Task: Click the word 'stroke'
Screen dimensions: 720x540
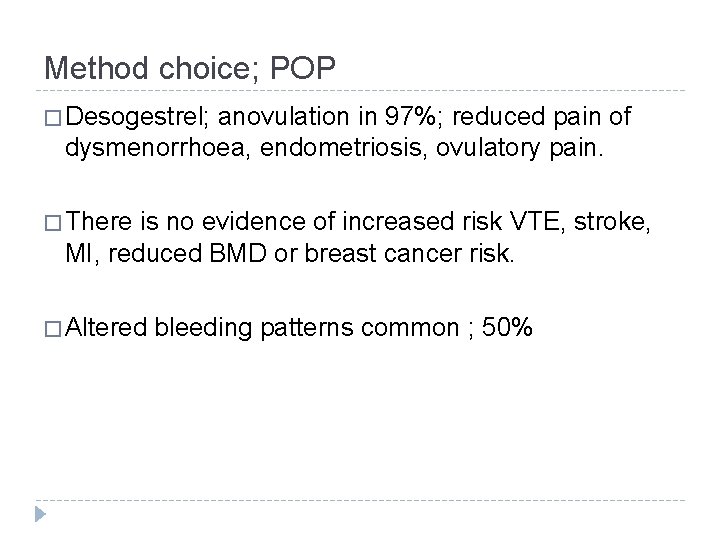Action: tap(609, 221)
